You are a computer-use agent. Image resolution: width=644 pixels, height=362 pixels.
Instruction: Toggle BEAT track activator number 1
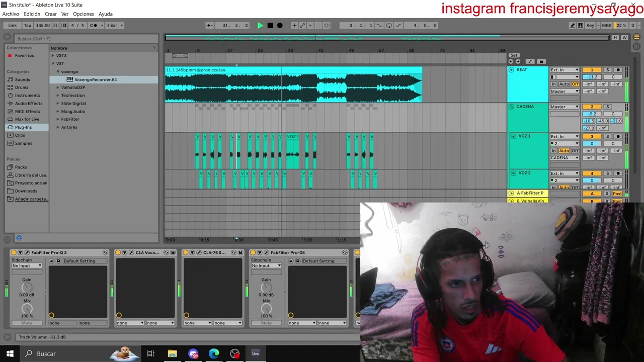click(592, 70)
